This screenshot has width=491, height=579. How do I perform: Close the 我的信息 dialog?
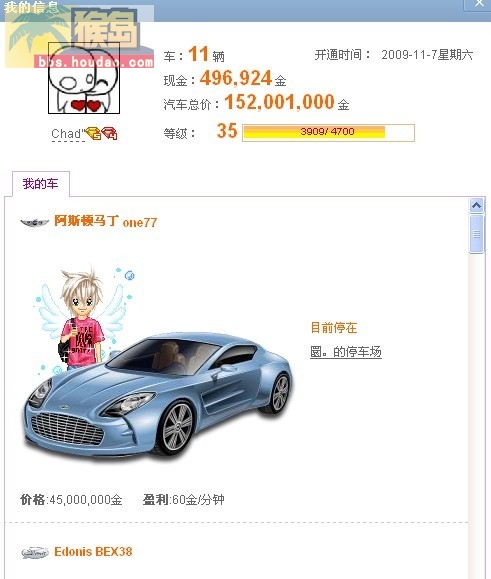(x=479, y=4)
